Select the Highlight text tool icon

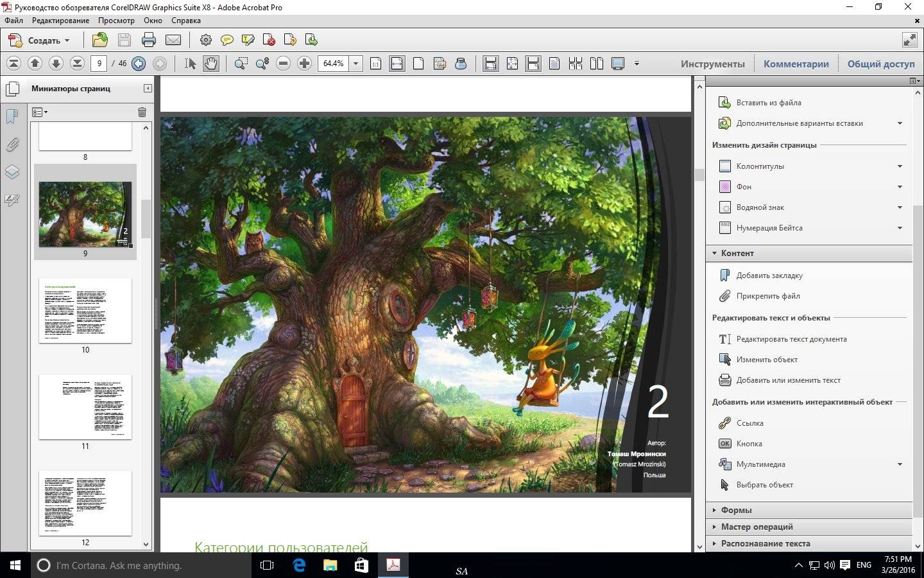[248, 40]
